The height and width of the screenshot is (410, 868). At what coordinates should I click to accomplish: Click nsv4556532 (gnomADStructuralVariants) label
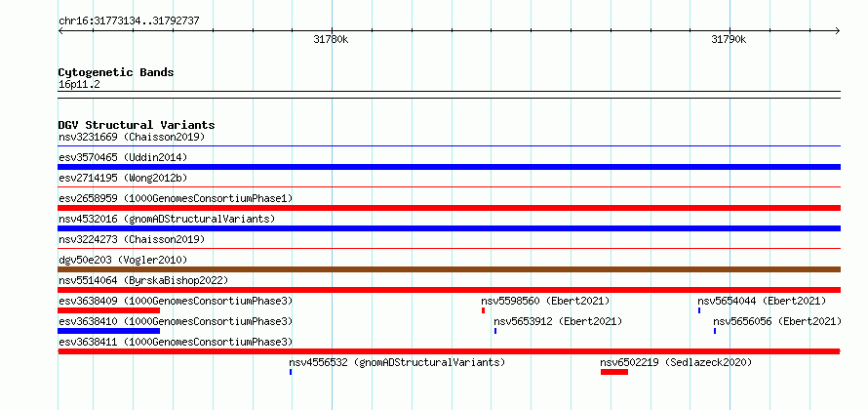[x=397, y=362]
